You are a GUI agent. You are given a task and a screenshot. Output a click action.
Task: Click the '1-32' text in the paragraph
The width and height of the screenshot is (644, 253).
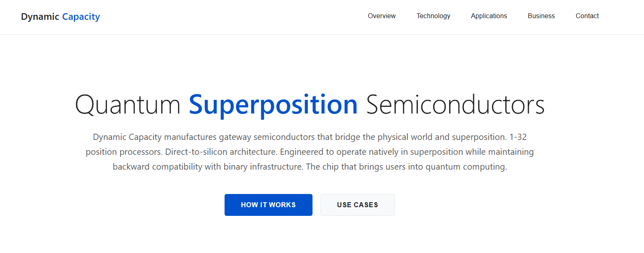click(x=518, y=137)
